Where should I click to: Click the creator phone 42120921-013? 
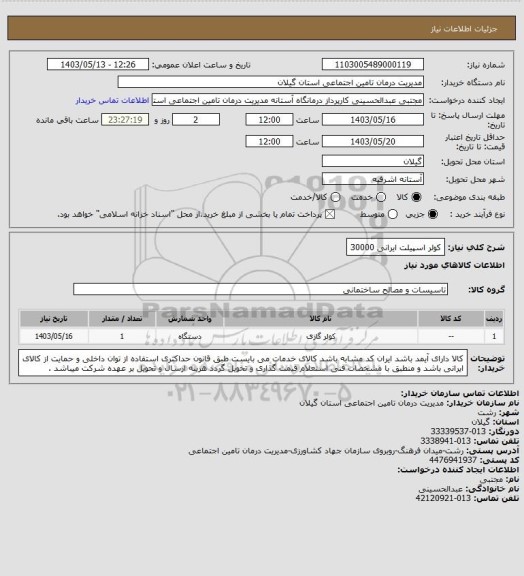(443, 498)
